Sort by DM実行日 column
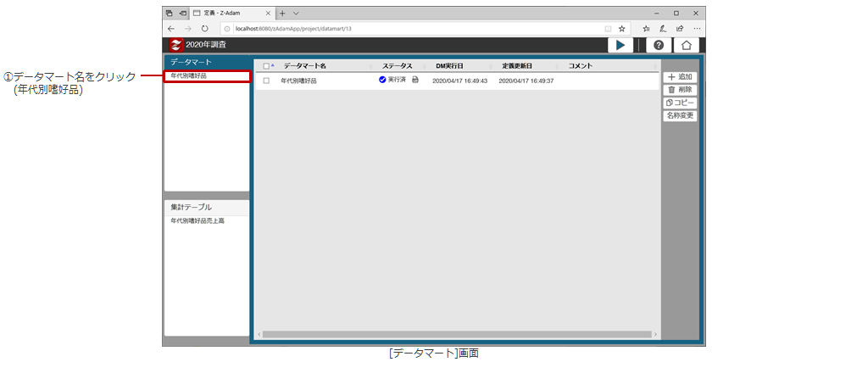The height and width of the screenshot is (373, 868). (449, 66)
